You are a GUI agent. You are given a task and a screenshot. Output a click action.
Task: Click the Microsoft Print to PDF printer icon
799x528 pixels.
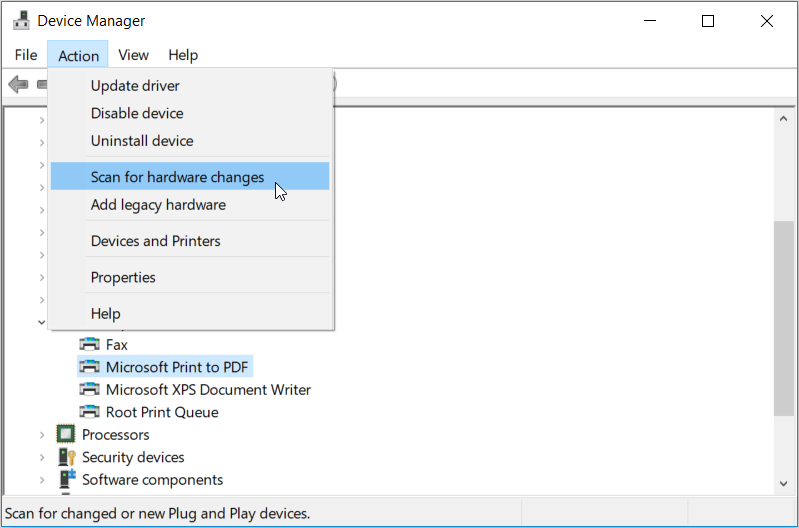coord(90,367)
